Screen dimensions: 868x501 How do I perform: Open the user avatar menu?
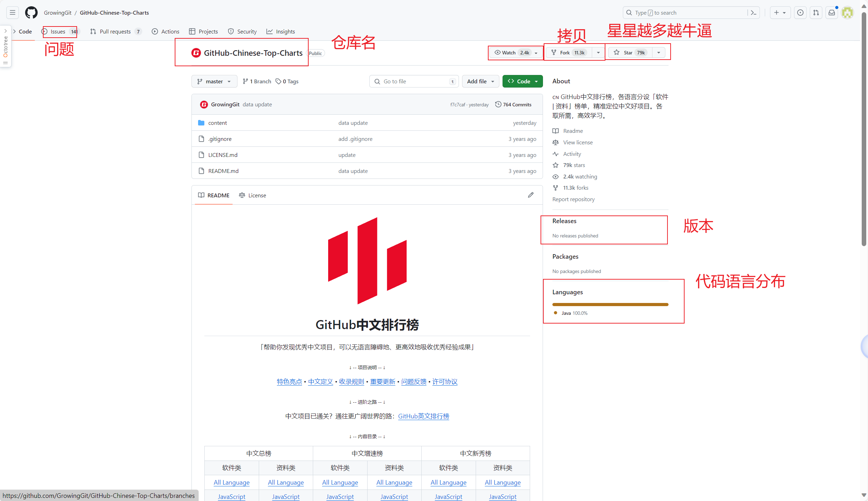click(847, 13)
